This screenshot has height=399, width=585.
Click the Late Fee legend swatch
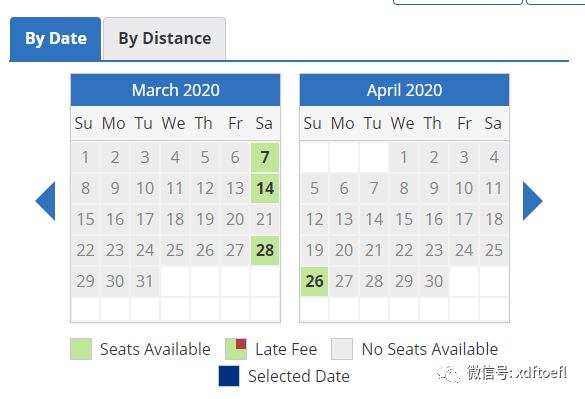(236, 349)
